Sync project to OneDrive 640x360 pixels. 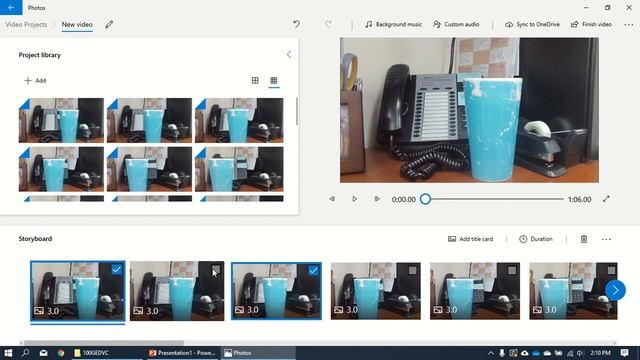(x=532, y=24)
